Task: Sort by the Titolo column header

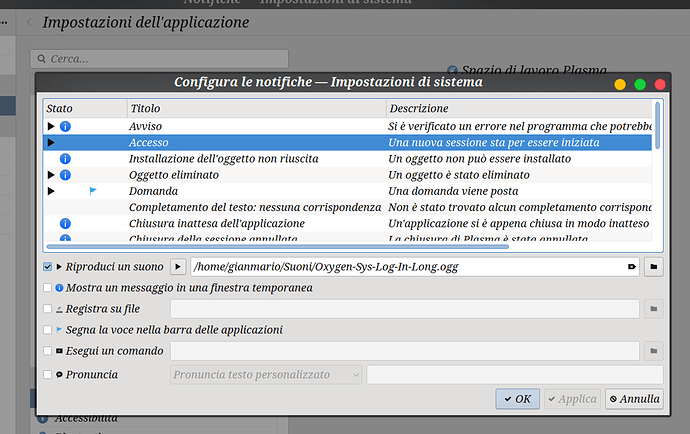Action: (257, 108)
